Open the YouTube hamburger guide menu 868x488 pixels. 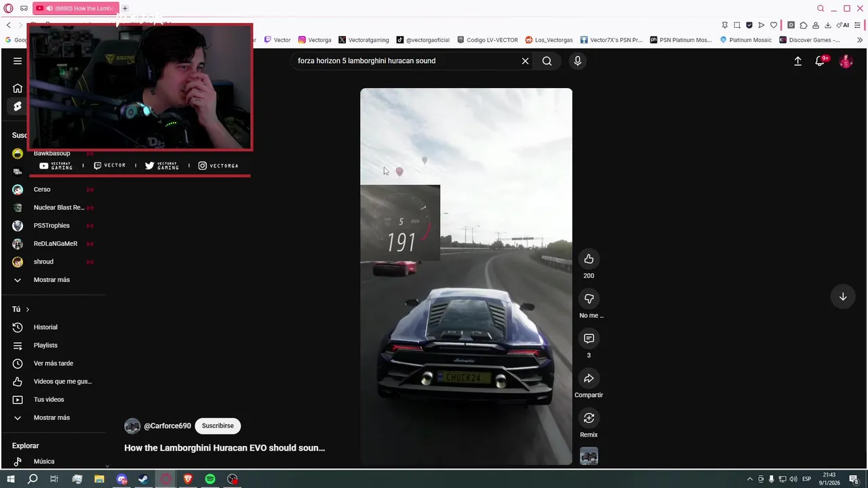[18, 61]
